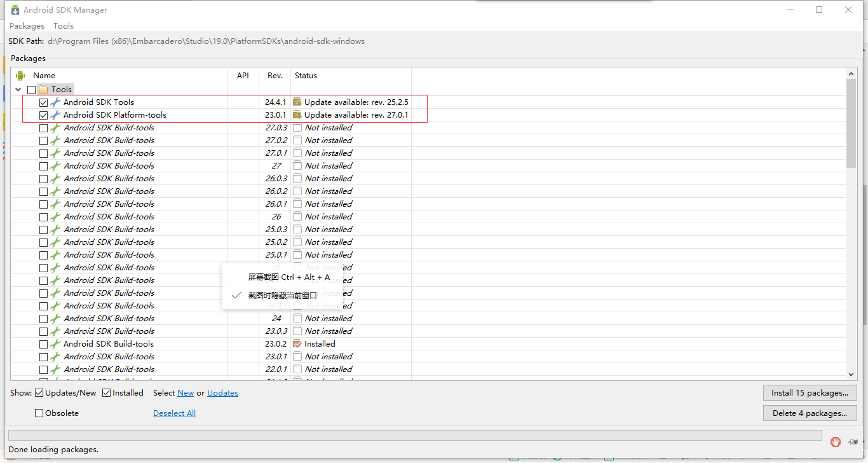
Task: Click the red stop hand icon in the status bar
Action: 836,441
